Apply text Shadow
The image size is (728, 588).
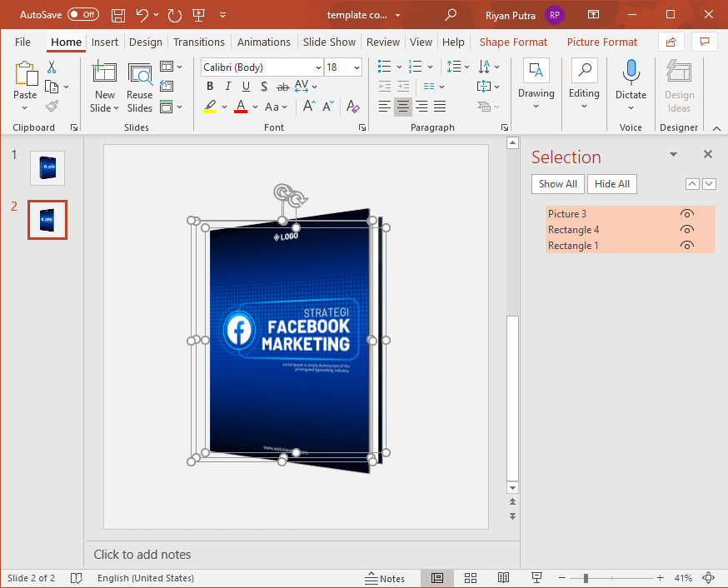click(264, 87)
